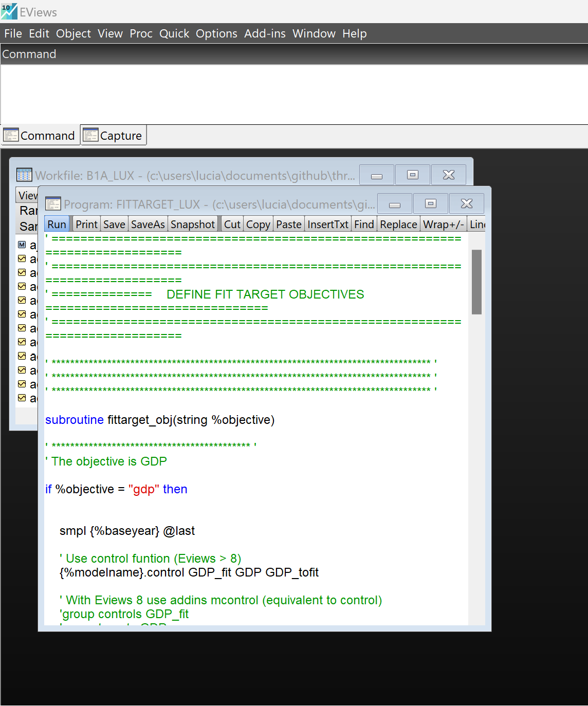Click the EViews application logo icon
The image size is (588, 706).
9,11
